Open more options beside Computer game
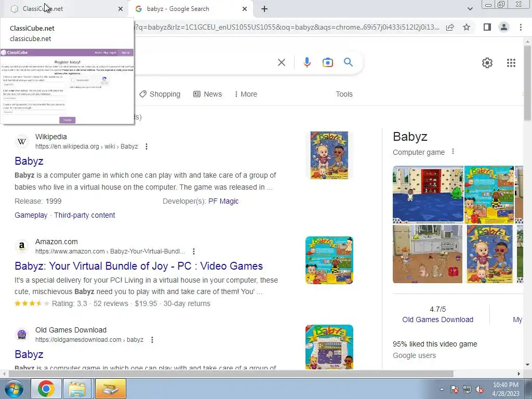This screenshot has height=399, width=532. coord(453,152)
